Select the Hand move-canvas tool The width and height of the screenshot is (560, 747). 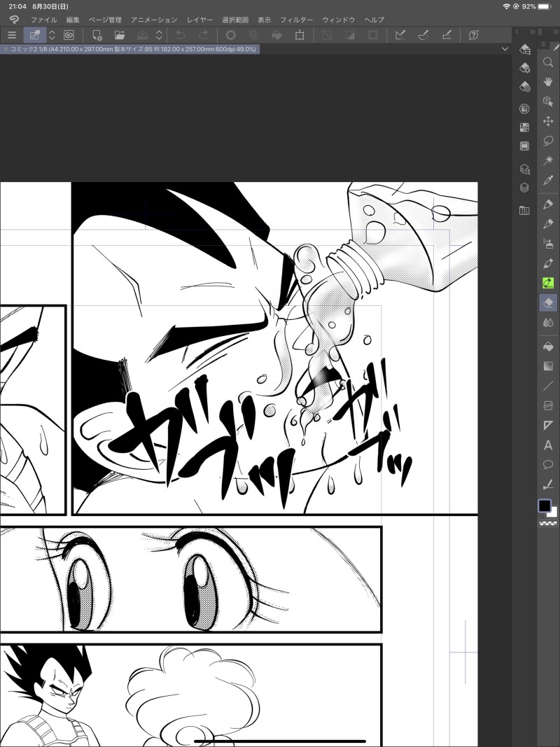(x=547, y=82)
